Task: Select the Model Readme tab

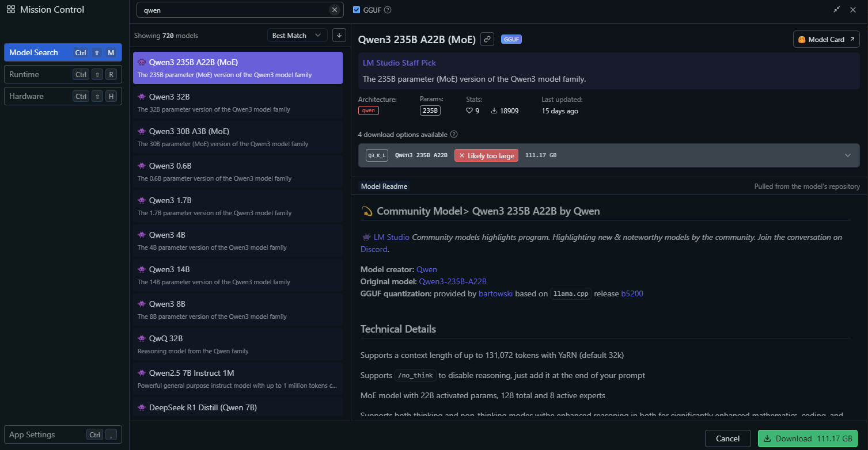Action: click(x=384, y=186)
